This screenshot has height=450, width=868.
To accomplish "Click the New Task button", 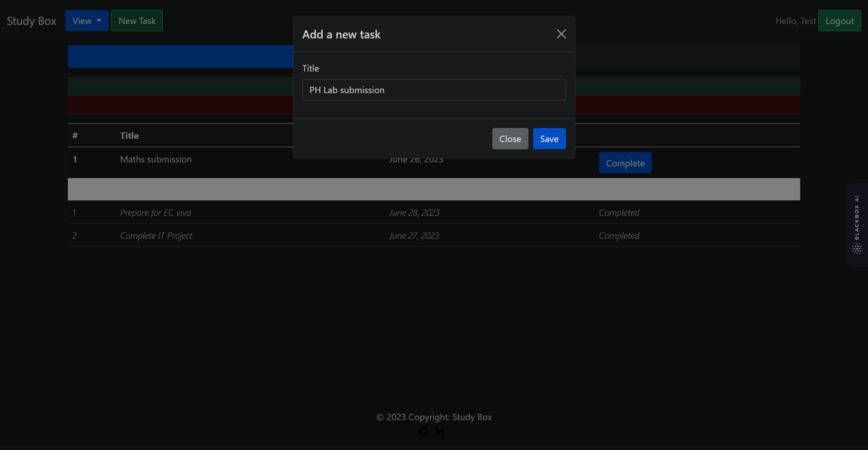I will [137, 20].
